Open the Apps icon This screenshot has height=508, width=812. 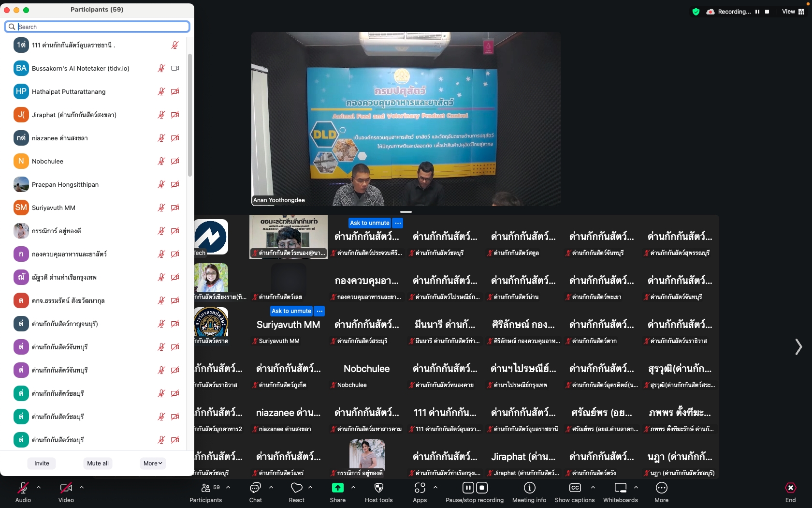pyautogui.click(x=420, y=488)
